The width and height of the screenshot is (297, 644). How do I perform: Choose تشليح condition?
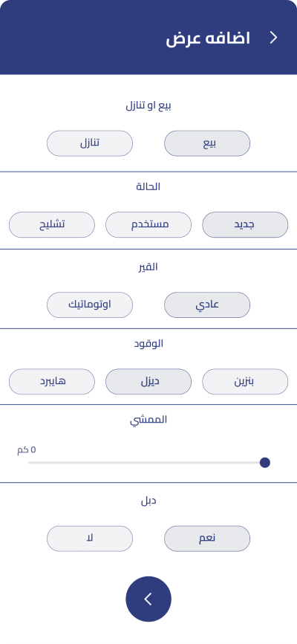click(x=52, y=224)
